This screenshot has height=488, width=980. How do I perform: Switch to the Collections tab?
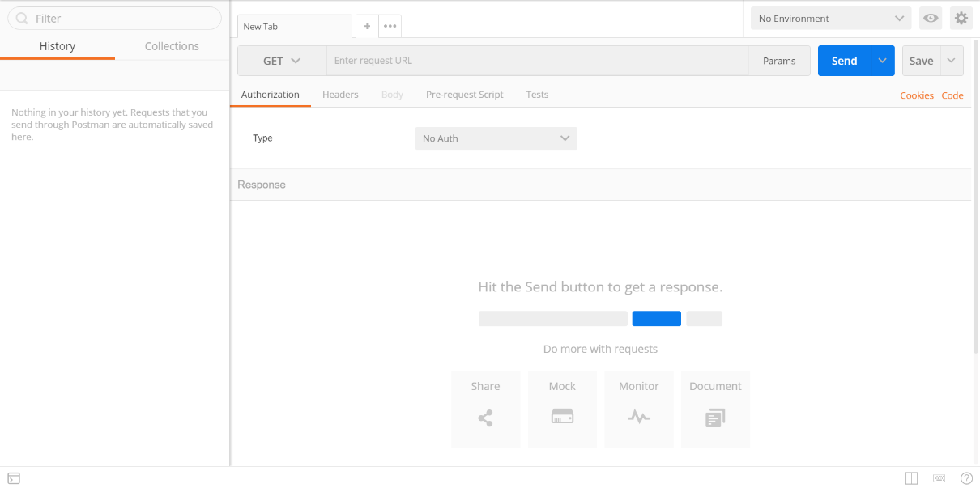172,46
